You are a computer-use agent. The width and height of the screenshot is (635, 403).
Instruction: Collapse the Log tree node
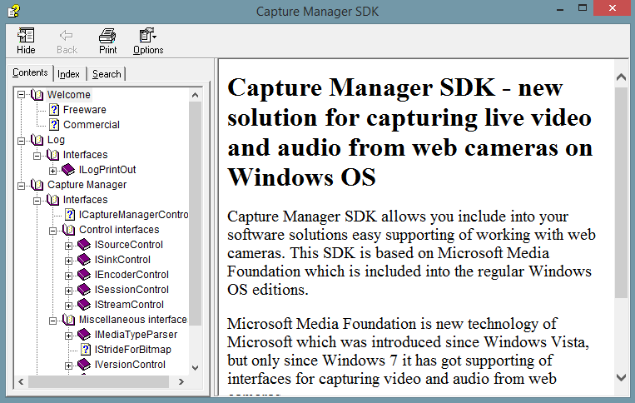21,141
